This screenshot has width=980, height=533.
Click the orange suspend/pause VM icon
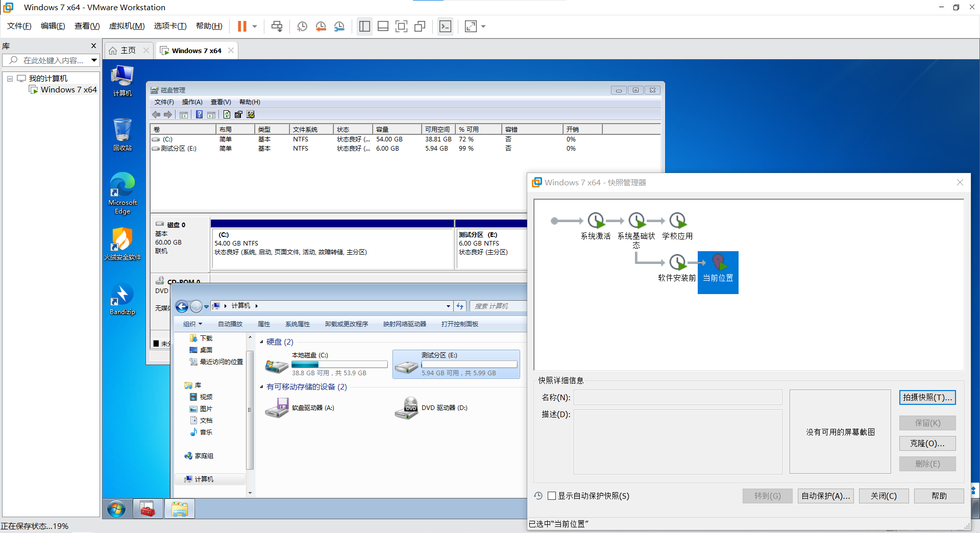click(242, 26)
